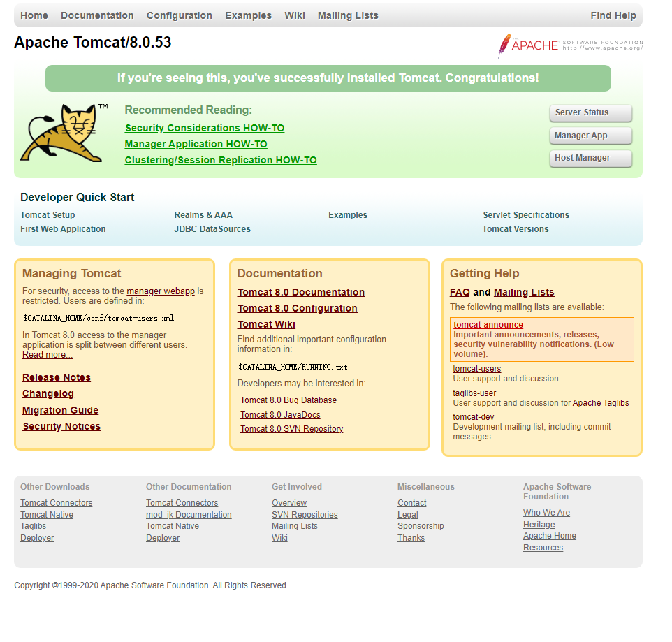Open Tomcat Native under Other Downloads
Image resolution: width=672 pixels, height=642 pixels.
[47, 515]
